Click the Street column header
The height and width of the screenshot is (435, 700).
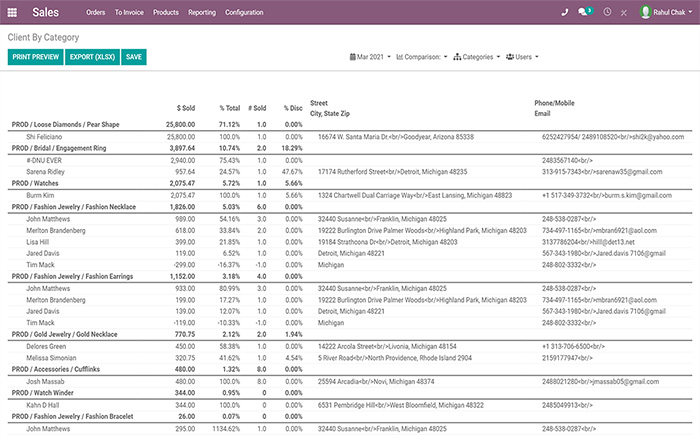coord(319,103)
